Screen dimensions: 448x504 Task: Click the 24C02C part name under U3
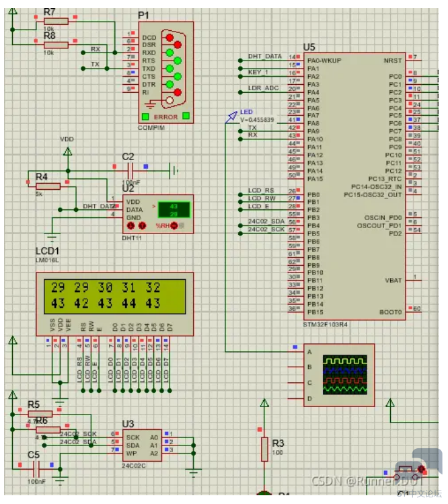click(134, 466)
